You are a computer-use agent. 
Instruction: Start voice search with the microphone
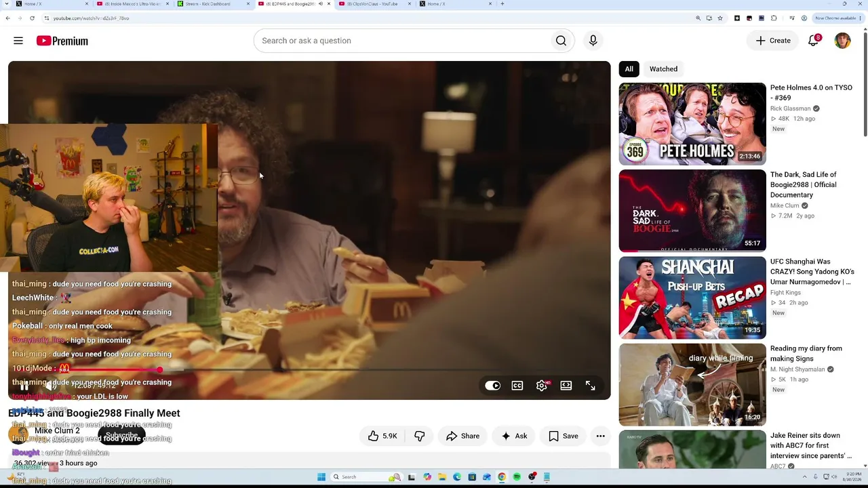click(x=593, y=41)
